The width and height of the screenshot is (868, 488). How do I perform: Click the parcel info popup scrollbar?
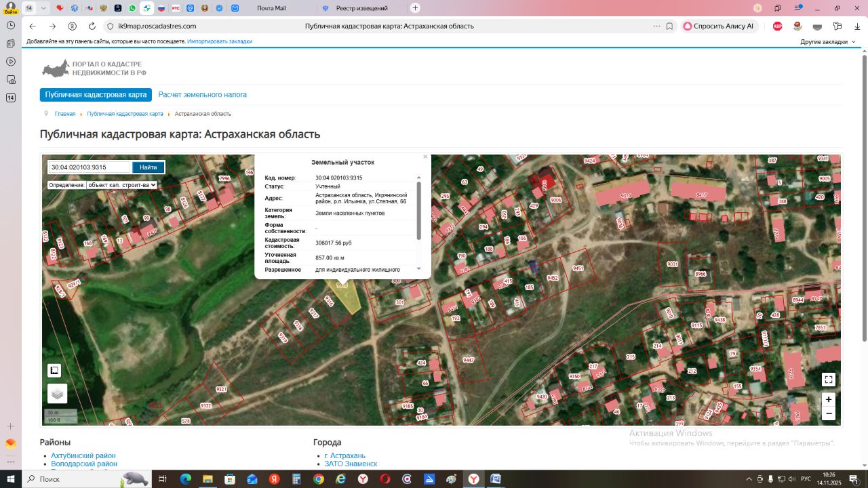pyautogui.click(x=418, y=211)
